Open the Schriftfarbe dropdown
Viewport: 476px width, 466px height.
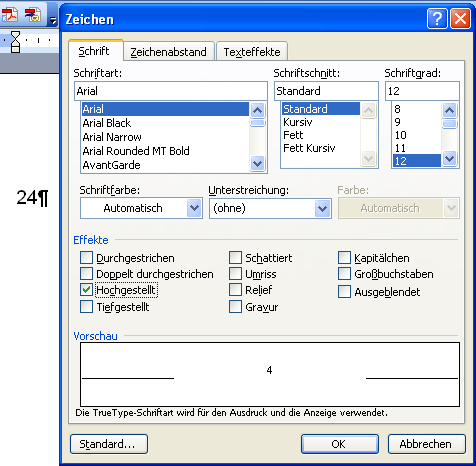[x=141, y=208]
